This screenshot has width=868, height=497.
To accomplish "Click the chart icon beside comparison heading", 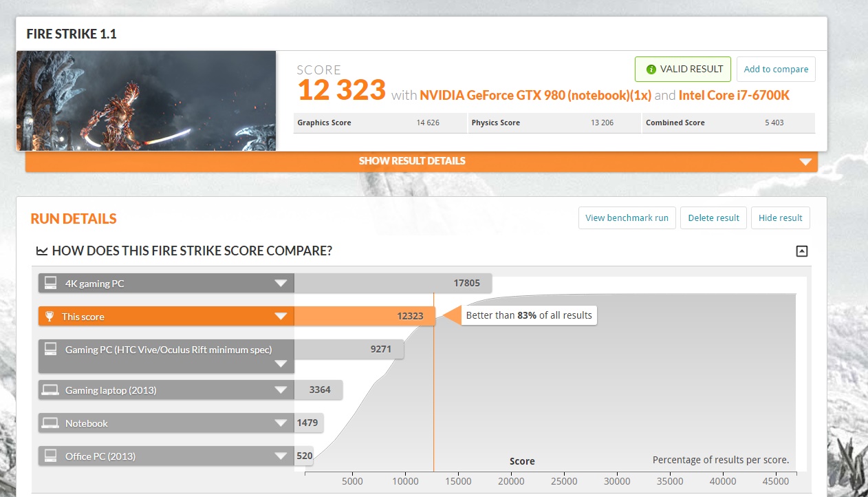I will coord(42,251).
